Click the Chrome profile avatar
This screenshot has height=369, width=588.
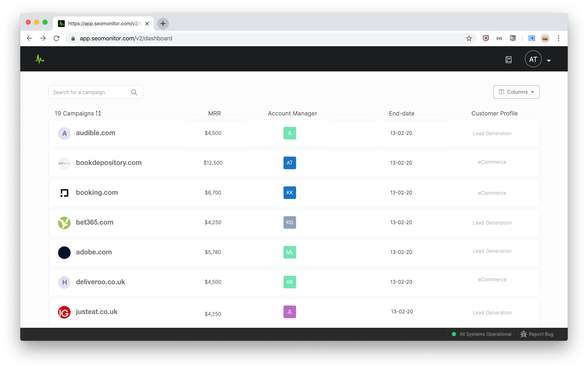point(545,38)
